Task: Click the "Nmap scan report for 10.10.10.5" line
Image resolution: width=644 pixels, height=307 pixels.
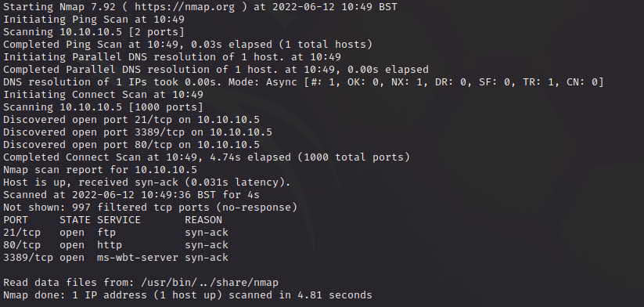Action: point(100,170)
